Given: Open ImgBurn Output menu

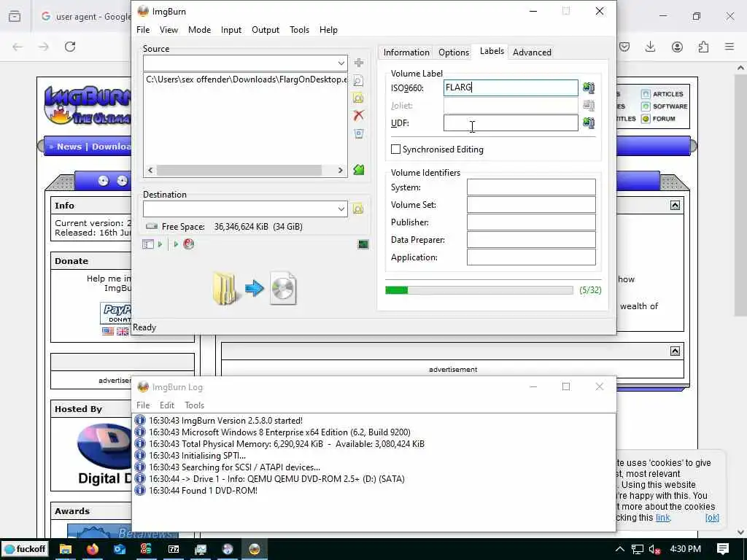Looking at the screenshot, I should (x=266, y=29).
